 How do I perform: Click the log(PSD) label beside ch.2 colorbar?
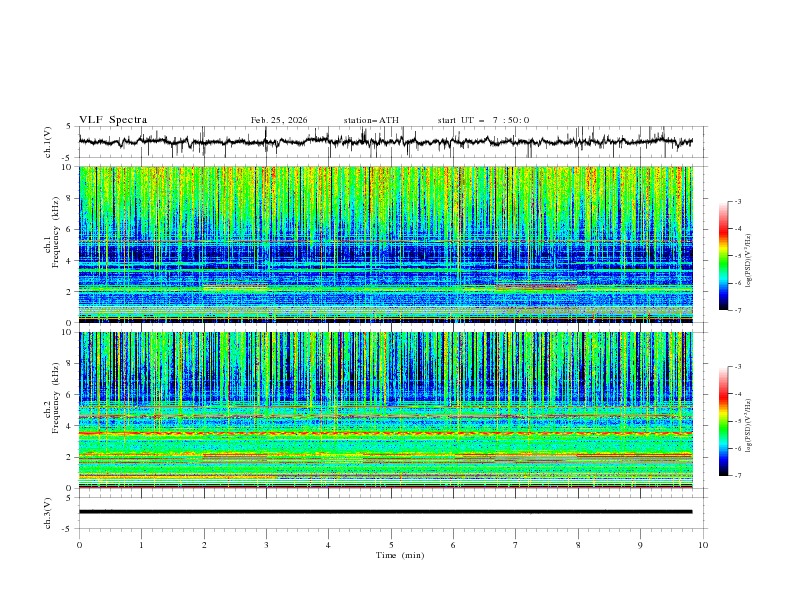coord(749,426)
